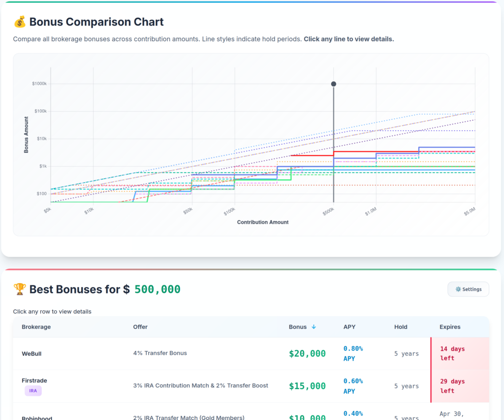Edit the 500,000 contribution amount field
504x420 pixels.
[157, 290]
